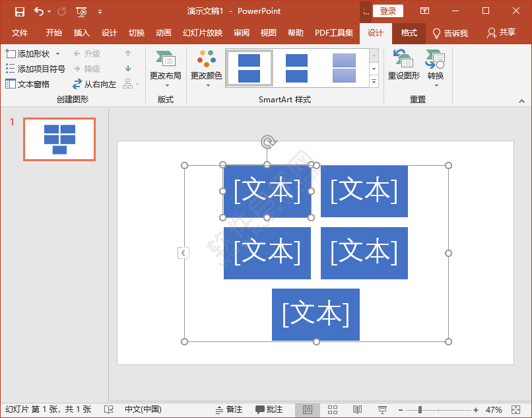The width and height of the screenshot is (532, 418).
Task: Click the 共享 share button
Action: 502,33
